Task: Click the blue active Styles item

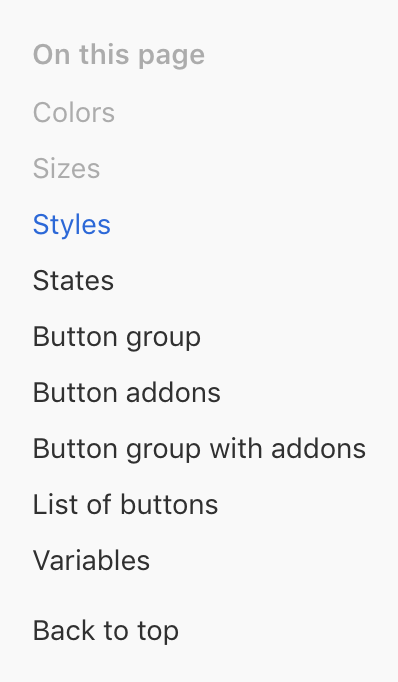Action: (x=72, y=225)
